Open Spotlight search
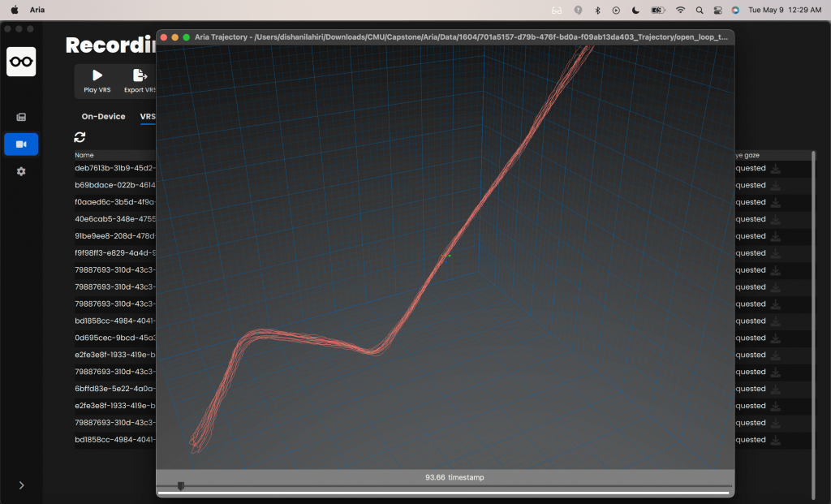Image resolution: width=831 pixels, height=504 pixels. pos(700,10)
